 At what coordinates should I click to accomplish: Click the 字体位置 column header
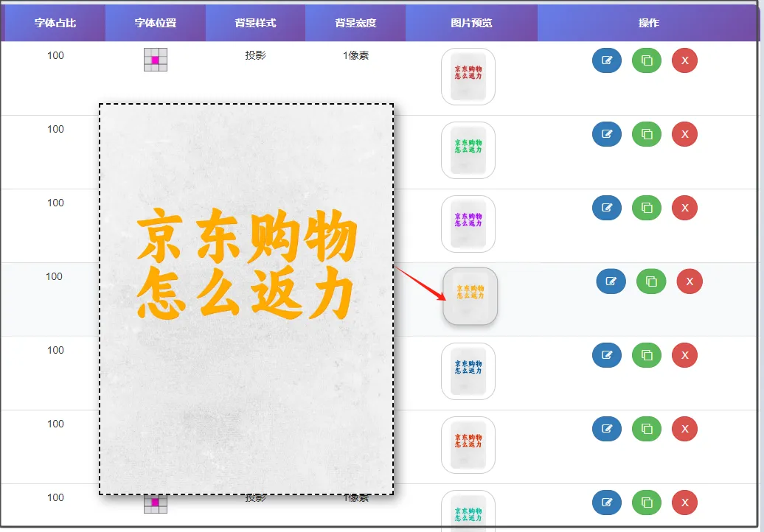(156, 23)
